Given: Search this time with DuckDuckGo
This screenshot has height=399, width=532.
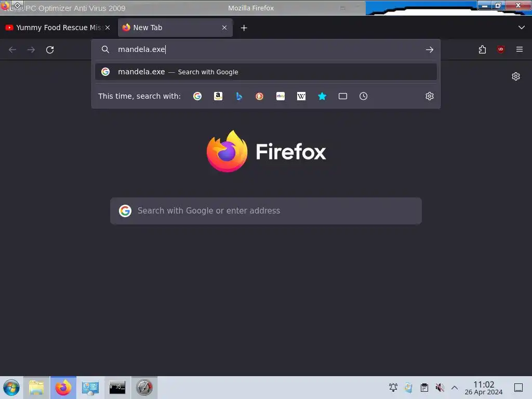Looking at the screenshot, I should [260, 96].
